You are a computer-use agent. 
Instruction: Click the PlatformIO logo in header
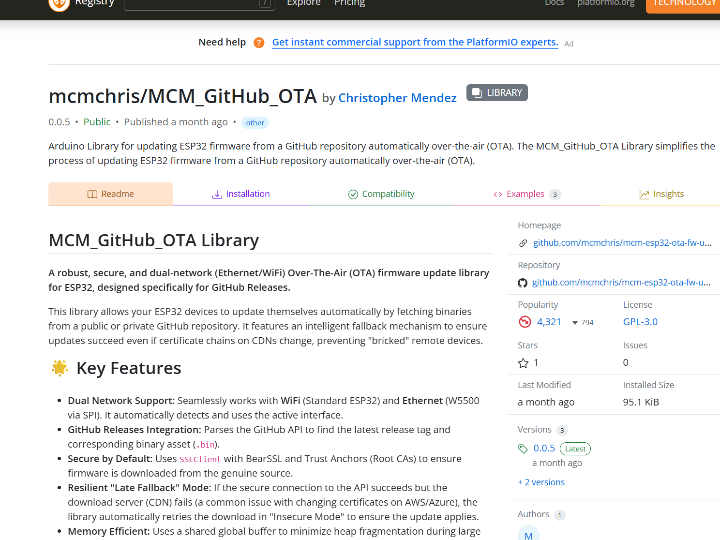coord(59,4)
